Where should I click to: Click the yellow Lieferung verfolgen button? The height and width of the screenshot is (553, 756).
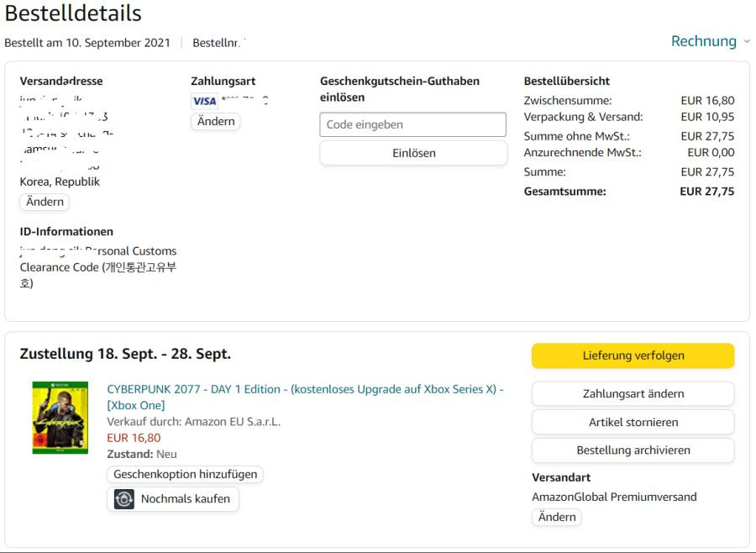(x=633, y=355)
